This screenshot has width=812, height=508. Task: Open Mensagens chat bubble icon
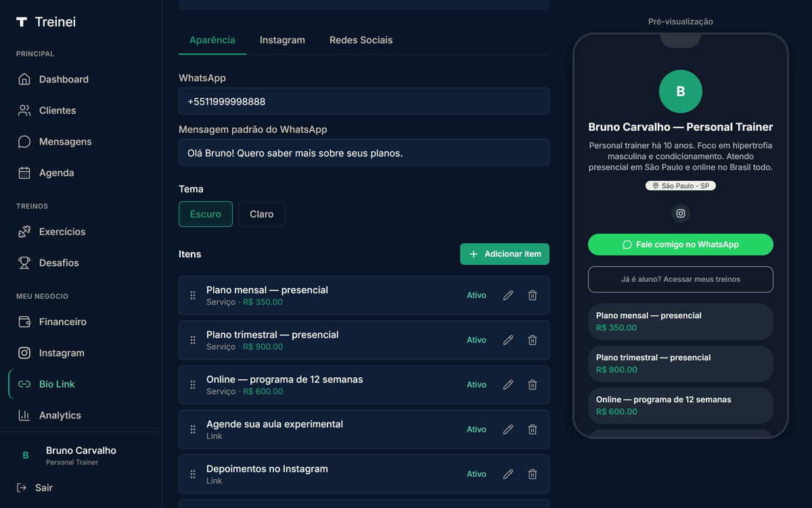click(x=24, y=142)
